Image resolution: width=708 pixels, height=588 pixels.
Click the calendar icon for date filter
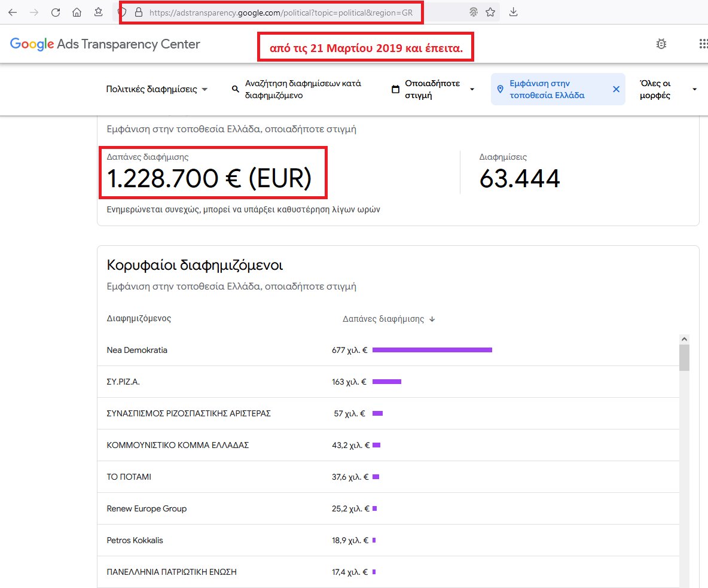(x=395, y=89)
